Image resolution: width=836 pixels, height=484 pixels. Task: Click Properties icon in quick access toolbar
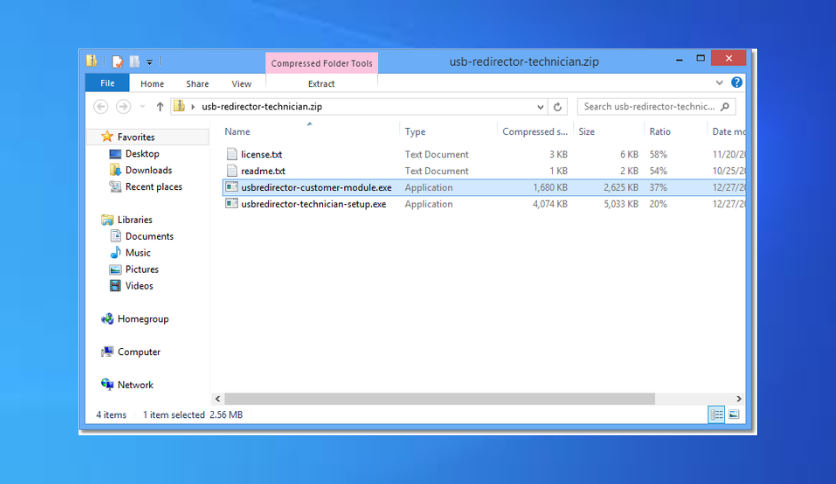[x=117, y=62]
